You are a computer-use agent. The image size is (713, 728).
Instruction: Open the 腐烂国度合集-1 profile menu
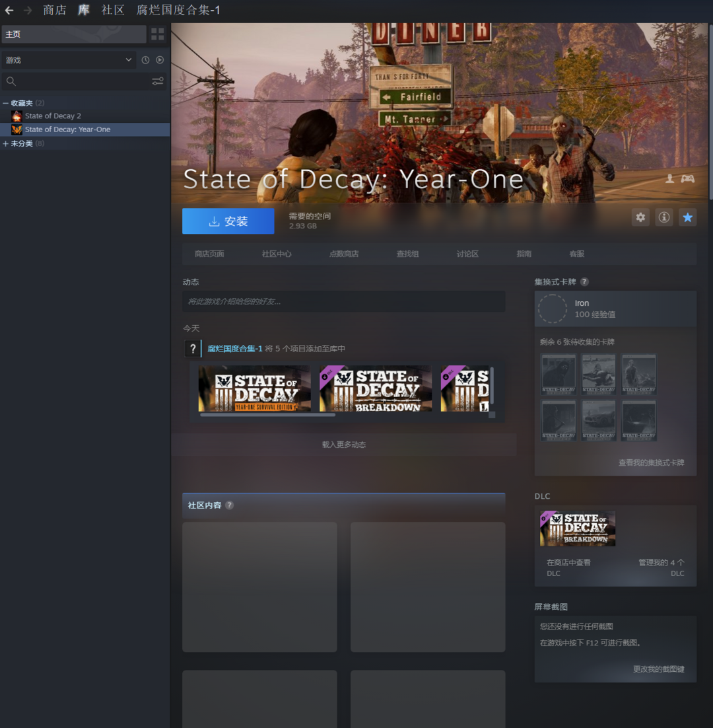[x=178, y=10]
